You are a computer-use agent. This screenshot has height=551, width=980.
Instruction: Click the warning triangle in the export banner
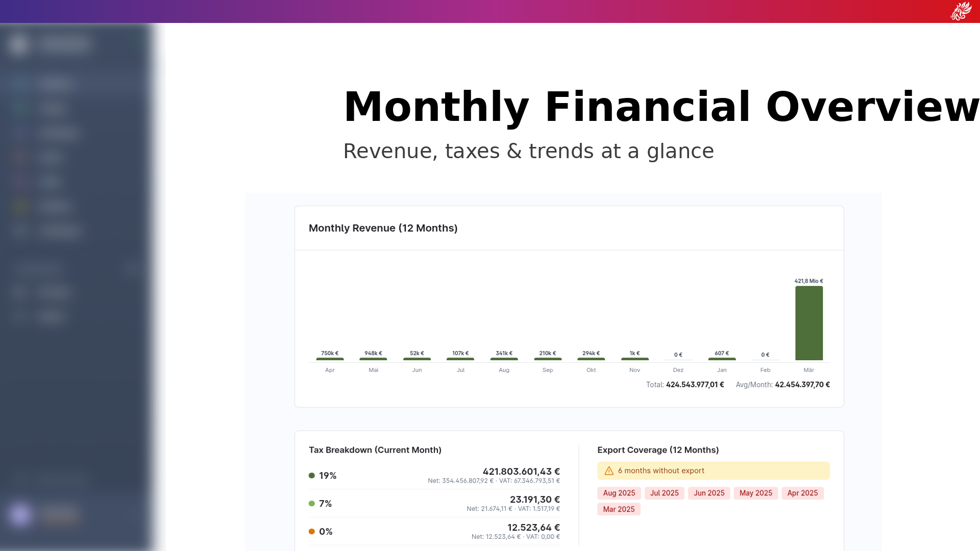tap(609, 471)
